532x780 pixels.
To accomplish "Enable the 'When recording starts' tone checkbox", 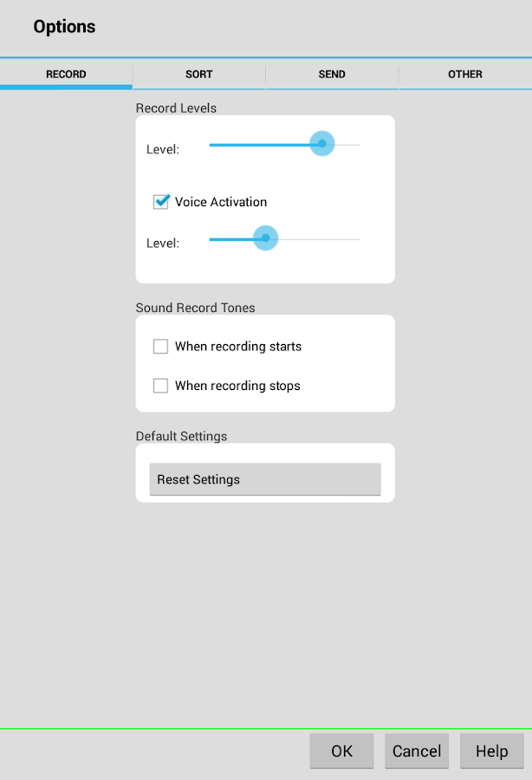I will [160, 347].
